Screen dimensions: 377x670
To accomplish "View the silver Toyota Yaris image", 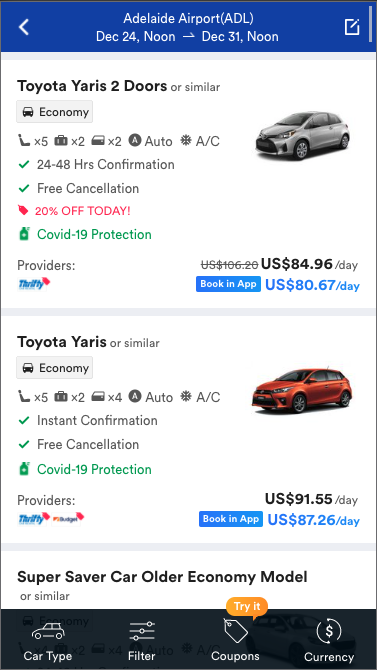I will pyautogui.click(x=303, y=135).
